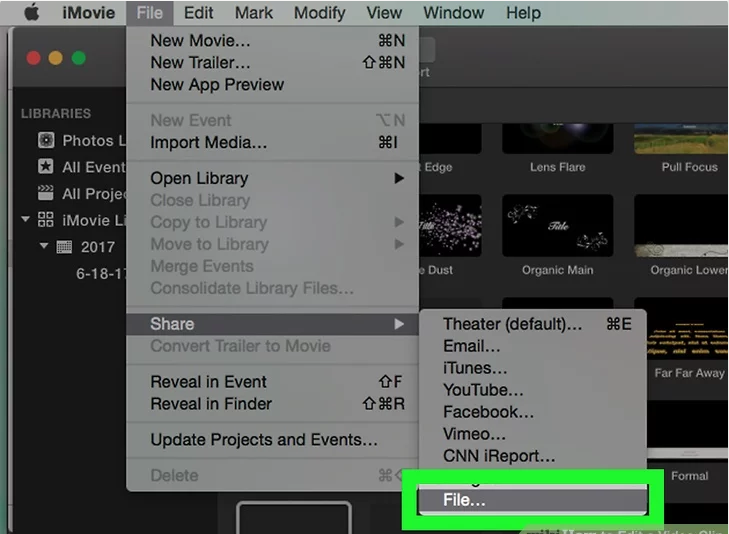The image size is (729, 534).
Task: Open the Modify menu
Action: tap(319, 13)
